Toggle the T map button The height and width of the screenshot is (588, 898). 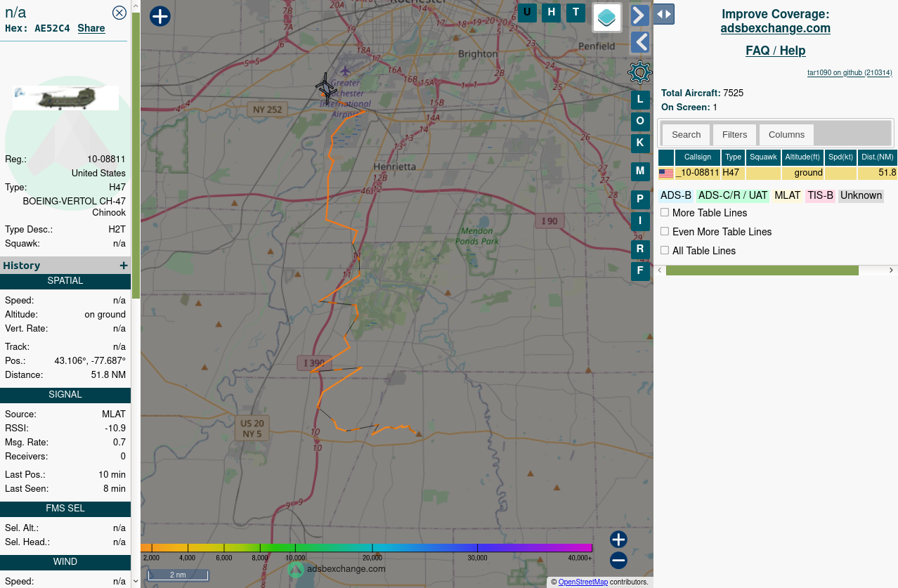point(576,12)
